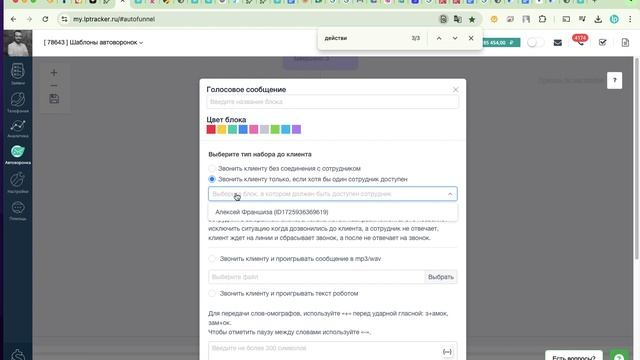Click the page vertical scrollbar

click(637, 159)
